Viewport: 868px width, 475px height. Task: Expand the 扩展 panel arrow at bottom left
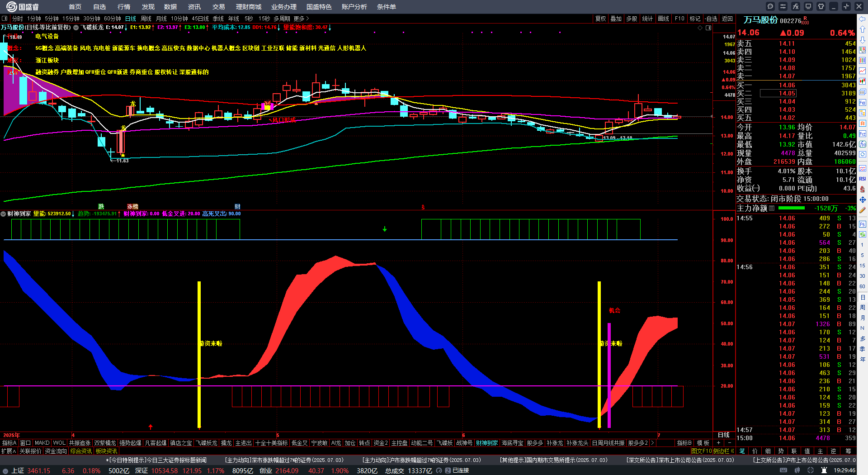click(x=9, y=451)
